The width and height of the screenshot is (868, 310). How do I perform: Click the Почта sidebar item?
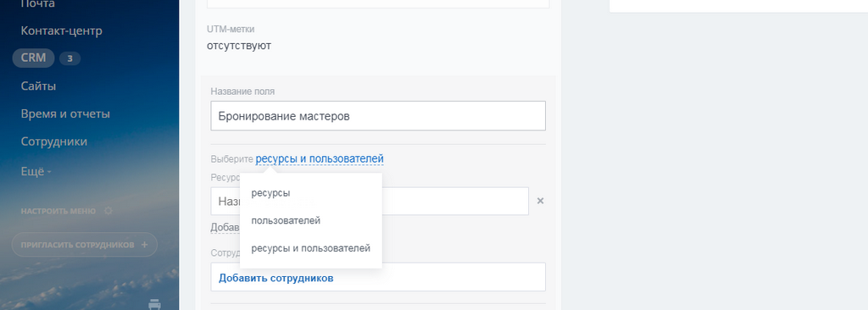[37, 4]
